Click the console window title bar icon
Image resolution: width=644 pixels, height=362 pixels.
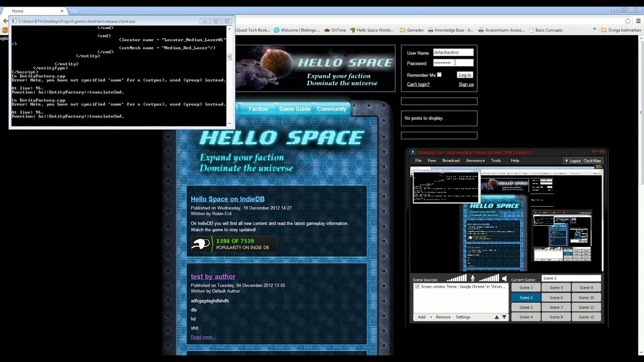[x=14, y=21]
